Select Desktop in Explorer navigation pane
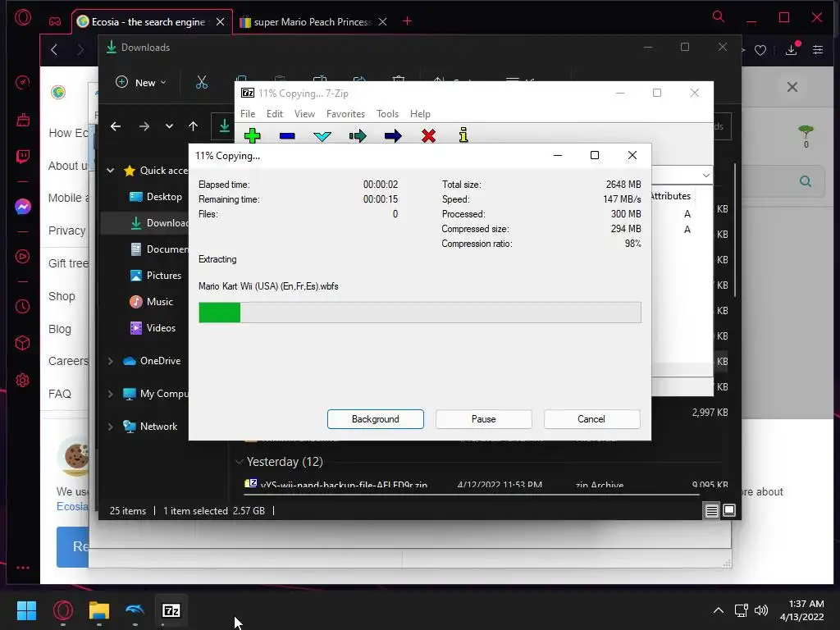Viewport: 840px width, 630px height. (155, 197)
